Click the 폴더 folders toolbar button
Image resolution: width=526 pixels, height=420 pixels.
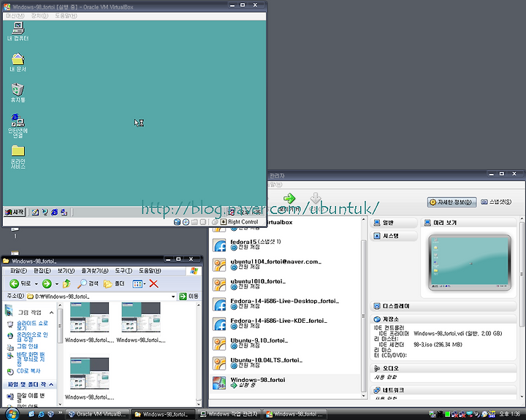click(x=114, y=284)
